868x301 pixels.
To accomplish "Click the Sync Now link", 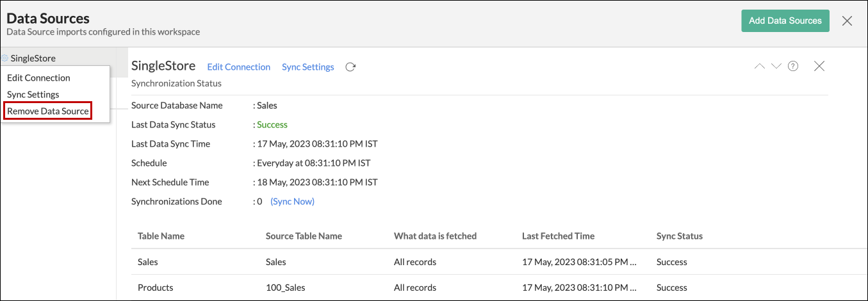I will tap(292, 201).
